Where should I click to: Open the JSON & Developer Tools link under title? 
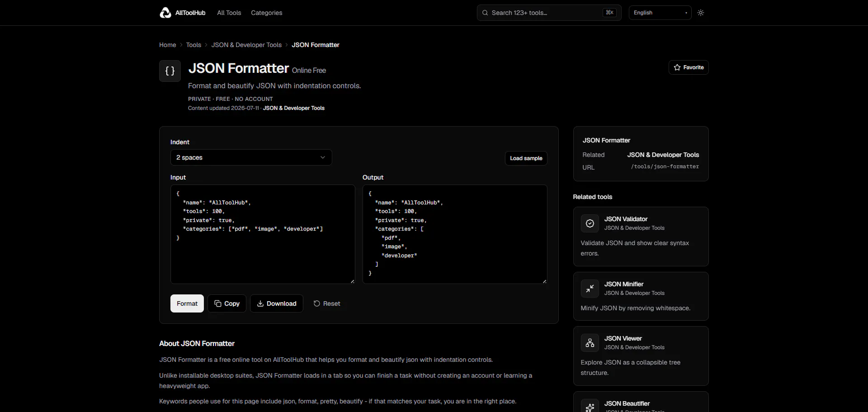tap(294, 108)
